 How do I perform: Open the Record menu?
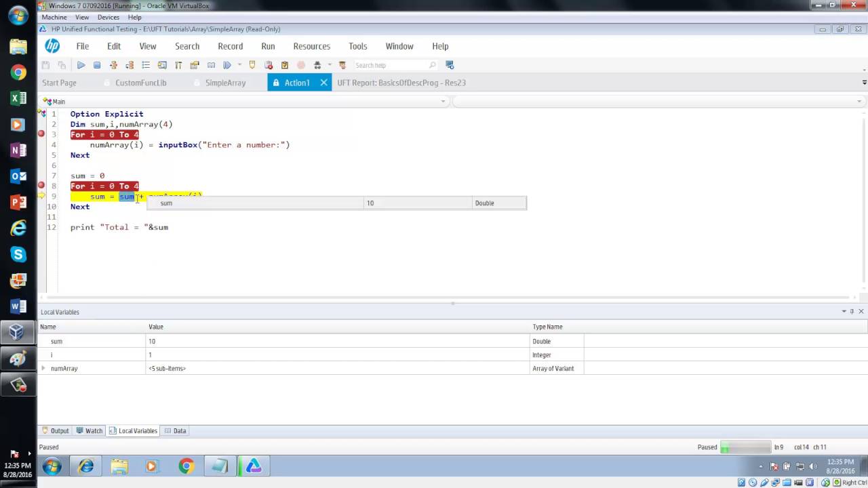tap(231, 46)
